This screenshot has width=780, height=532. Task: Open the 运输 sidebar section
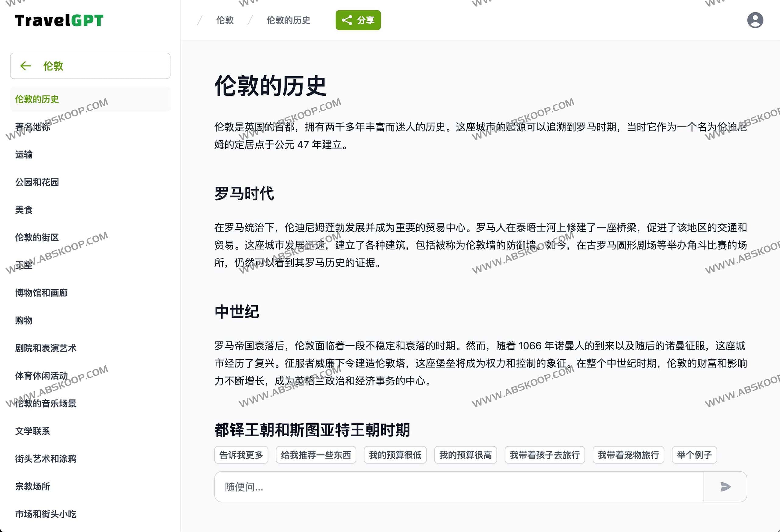(24, 154)
